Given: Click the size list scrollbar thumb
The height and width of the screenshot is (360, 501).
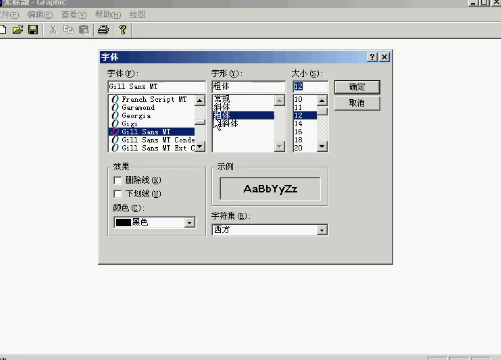Looking at the screenshot, I should 322,111.
